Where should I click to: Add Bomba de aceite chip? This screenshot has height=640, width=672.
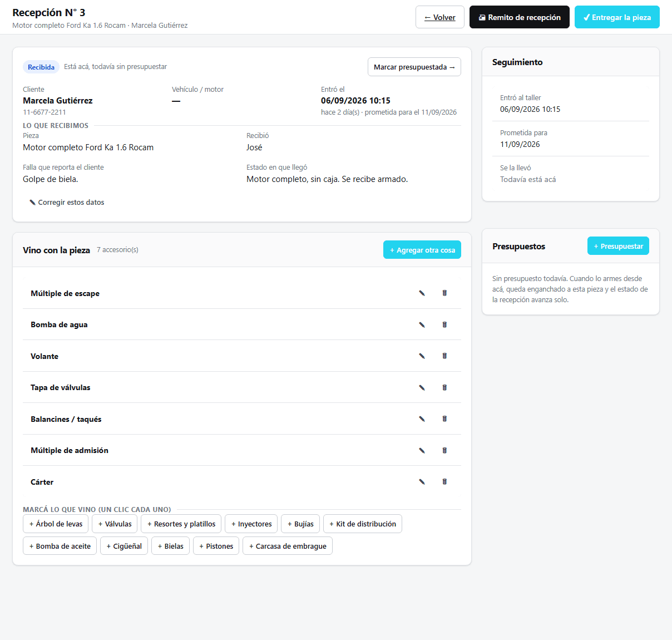[60, 546]
